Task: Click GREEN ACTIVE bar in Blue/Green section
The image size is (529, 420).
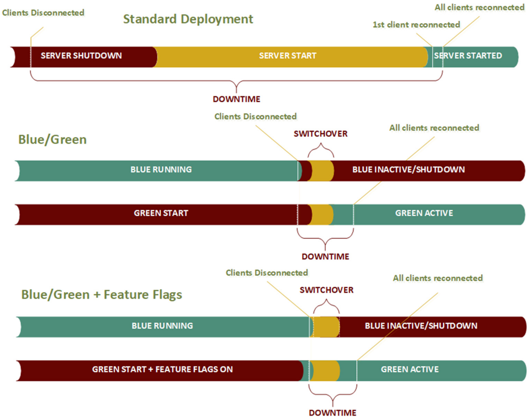Action: click(x=424, y=213)
